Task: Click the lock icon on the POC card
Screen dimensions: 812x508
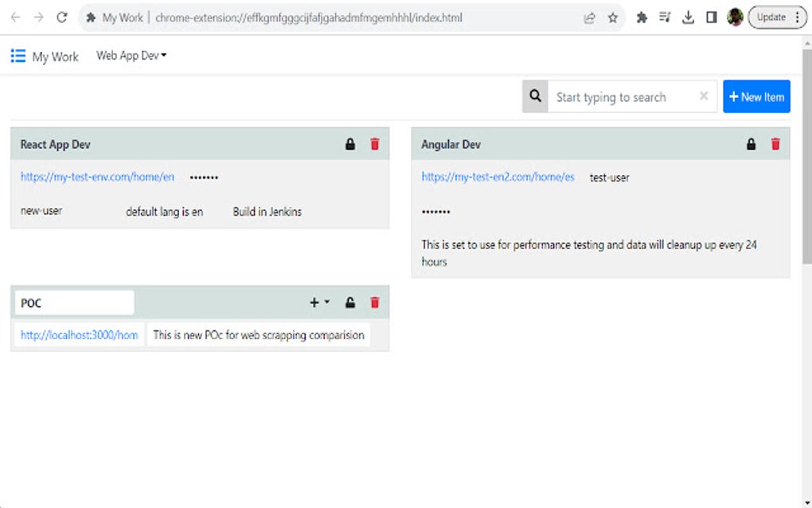Action: pos(349,303)
